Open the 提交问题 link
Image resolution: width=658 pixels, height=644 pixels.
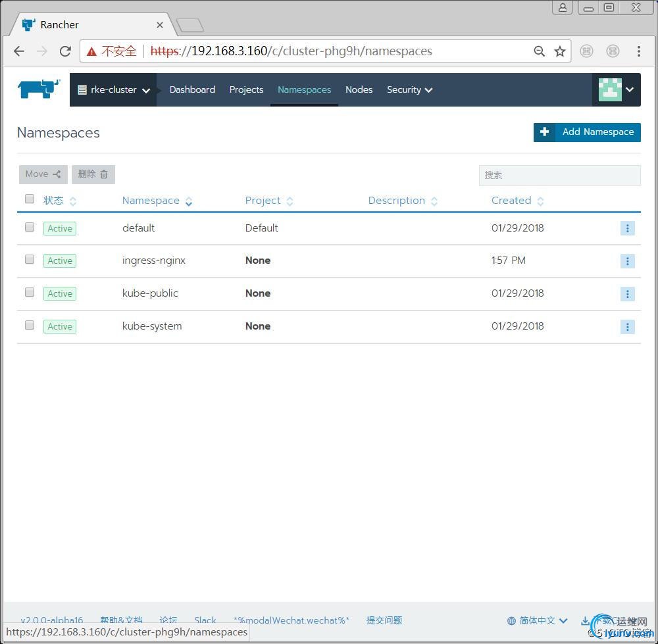click(x=384, y=620)
